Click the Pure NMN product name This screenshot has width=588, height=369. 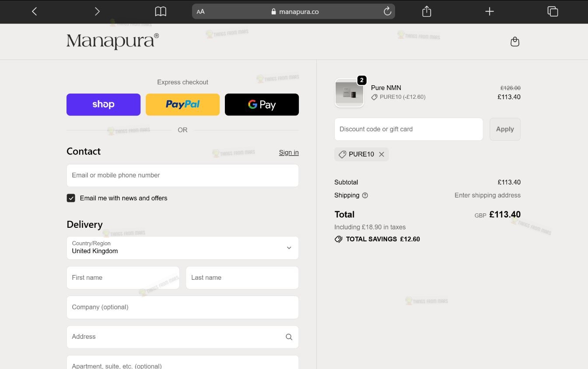(x=386, y=88)
